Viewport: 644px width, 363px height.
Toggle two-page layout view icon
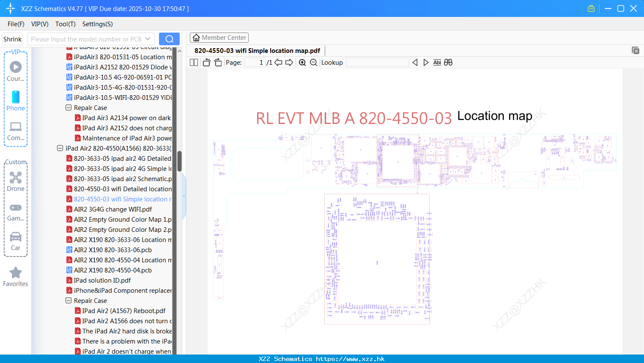[194, 62]
